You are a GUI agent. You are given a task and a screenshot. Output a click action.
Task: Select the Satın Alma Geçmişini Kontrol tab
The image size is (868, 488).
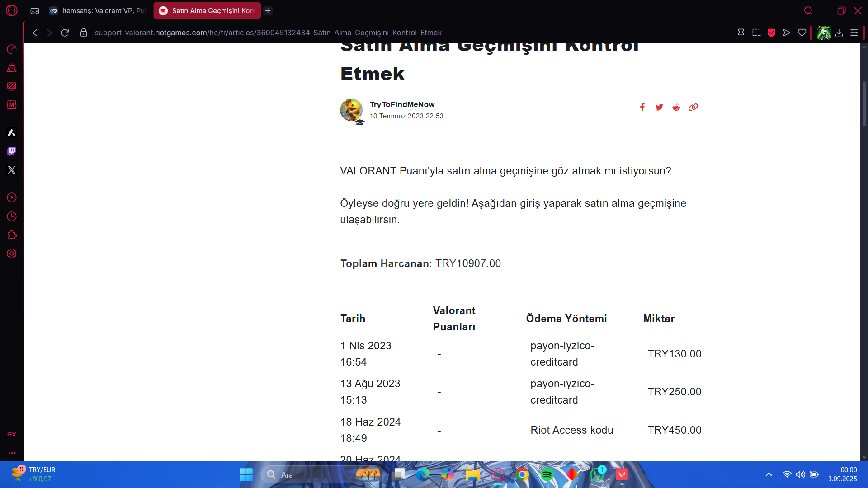pyautogui.click(x=207, y=11)
